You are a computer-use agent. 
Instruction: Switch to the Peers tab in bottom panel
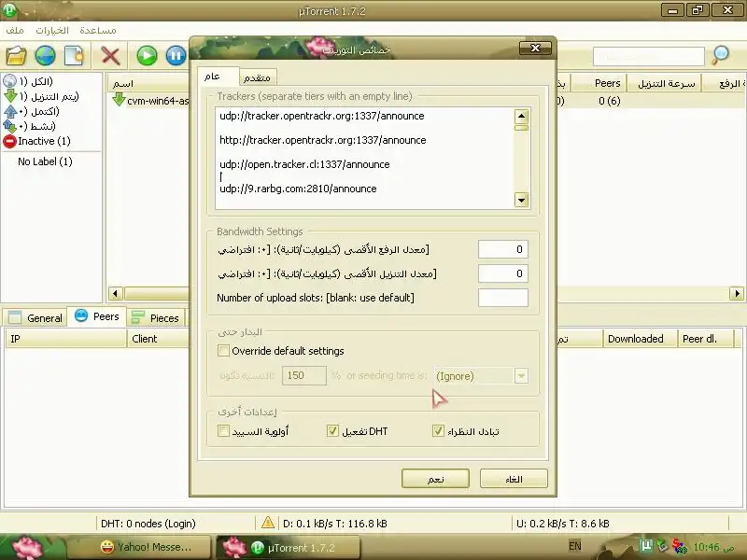tap(97, 316)
